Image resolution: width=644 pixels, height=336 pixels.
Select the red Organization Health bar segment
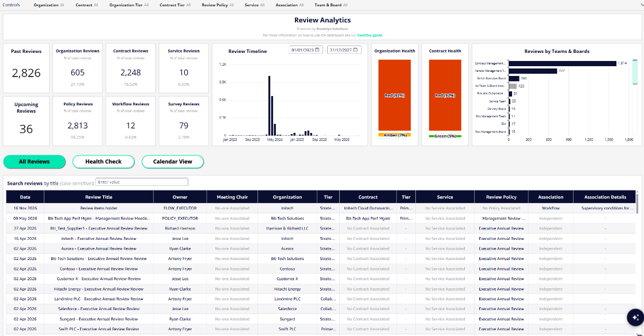pos(395,95)
